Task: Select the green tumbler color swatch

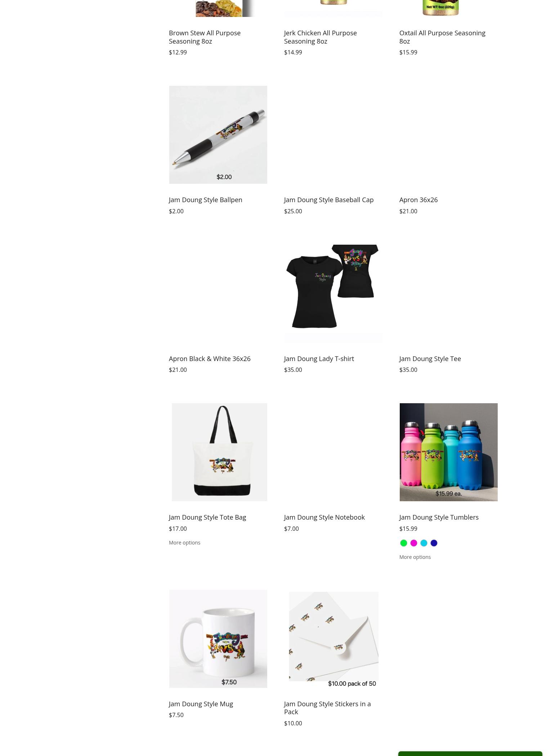Action: click(403, 543)
